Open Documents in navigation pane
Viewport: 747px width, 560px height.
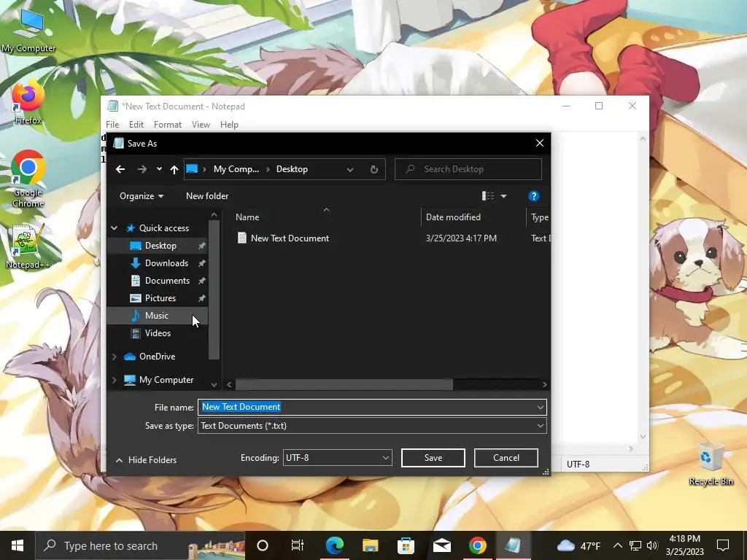pos(167,281)
